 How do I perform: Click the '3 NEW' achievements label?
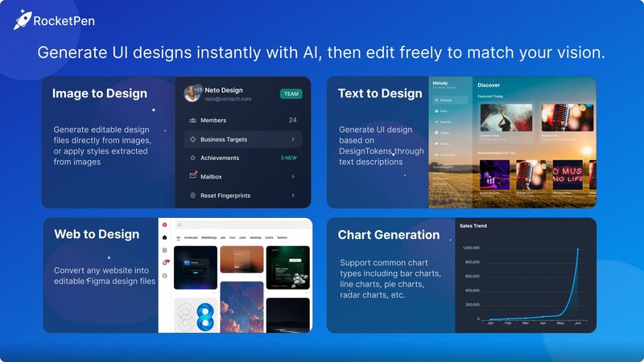tap(287, 158)
